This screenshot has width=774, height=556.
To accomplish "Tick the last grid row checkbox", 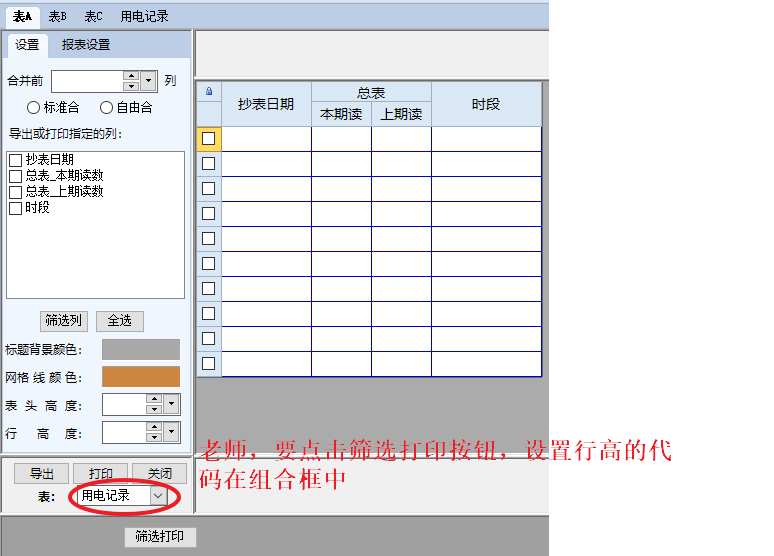I will [209, 364].
